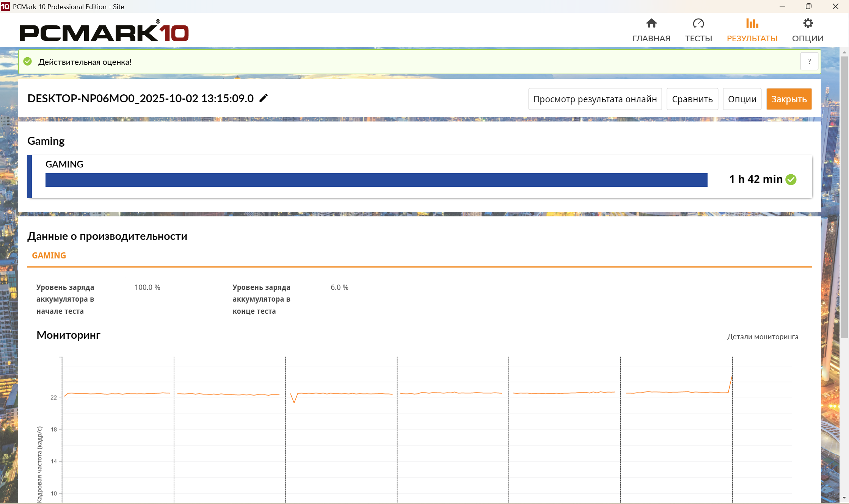The height and width of the screenshot is (504, 849).
Task: Open the Опции button next to Сравнить
Action: pyautogui.click(x=742, y=99)
